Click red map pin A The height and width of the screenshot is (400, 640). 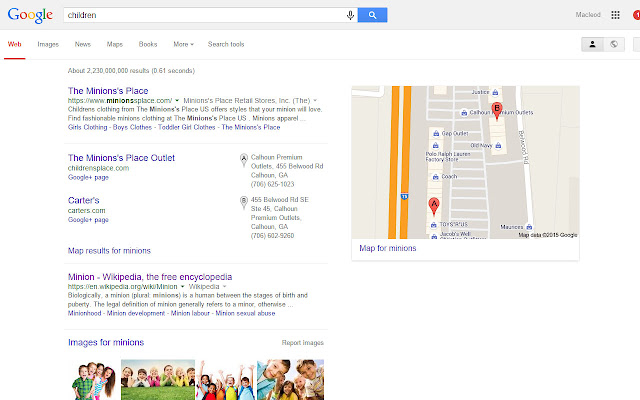(x=434, y=206)
